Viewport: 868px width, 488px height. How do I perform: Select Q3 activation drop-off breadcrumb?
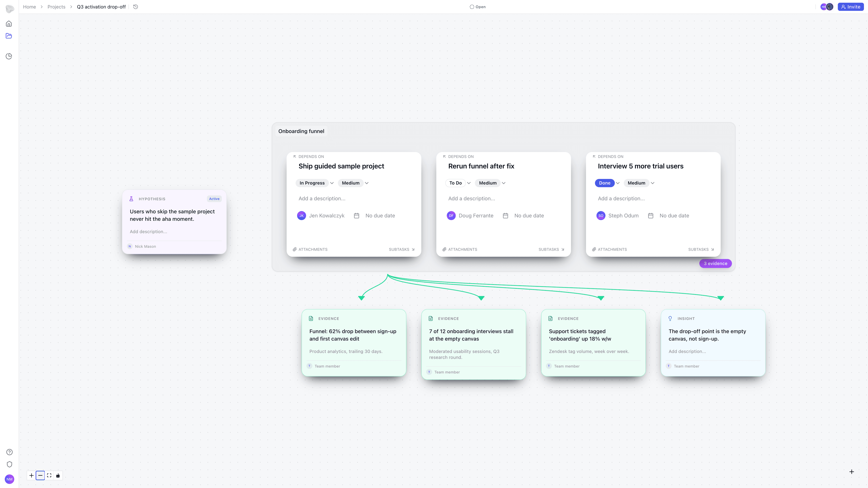tap(101, 7)
